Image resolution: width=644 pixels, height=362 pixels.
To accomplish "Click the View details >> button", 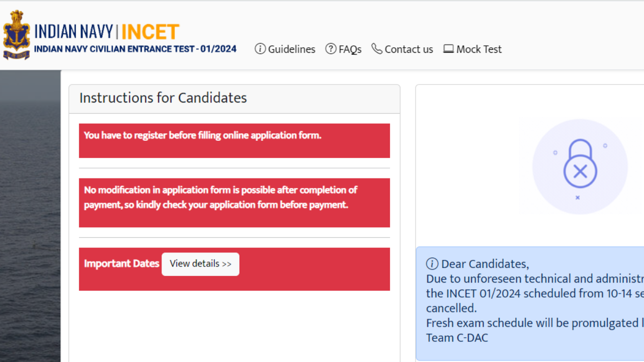I will (x=200, y=264).
